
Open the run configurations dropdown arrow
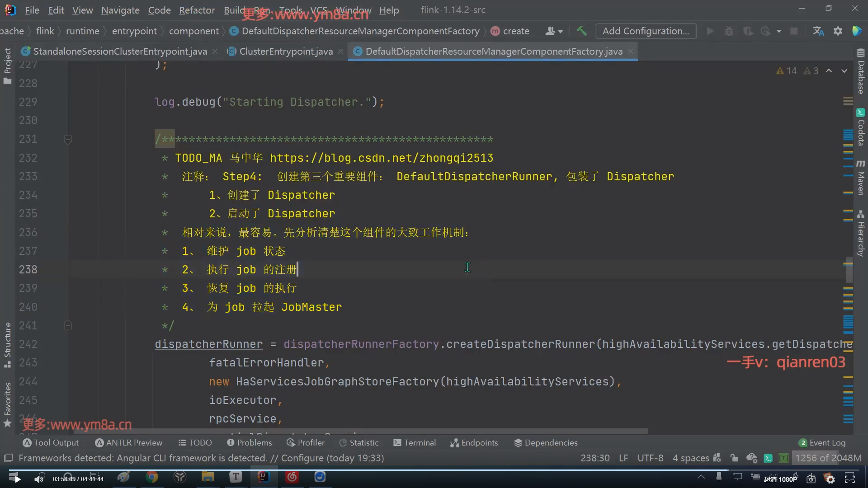pos(779,31)
